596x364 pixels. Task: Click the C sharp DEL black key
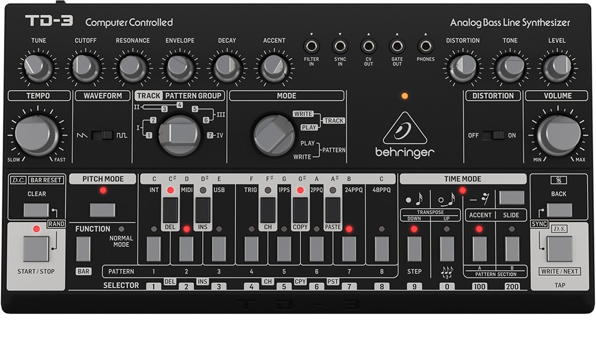coord(170,210)
